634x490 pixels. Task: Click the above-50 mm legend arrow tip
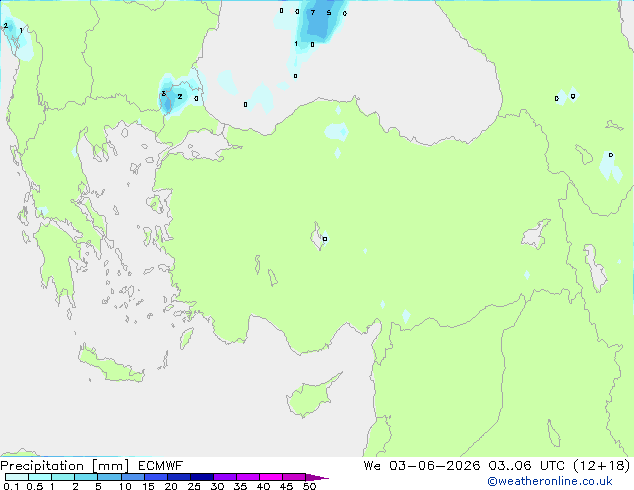tap(317, 477)
